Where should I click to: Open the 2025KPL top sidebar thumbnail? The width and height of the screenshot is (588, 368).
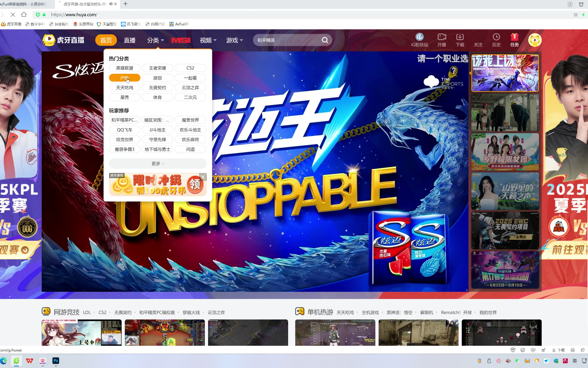(x=505, y=73)
